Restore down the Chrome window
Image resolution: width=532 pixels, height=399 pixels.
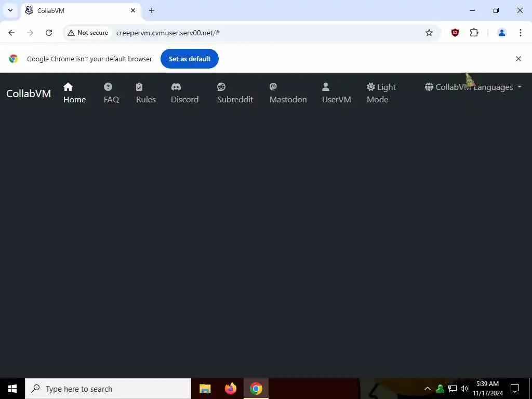496,10
